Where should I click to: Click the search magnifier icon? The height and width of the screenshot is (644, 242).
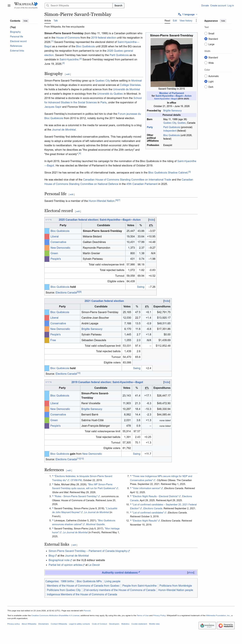48,6
